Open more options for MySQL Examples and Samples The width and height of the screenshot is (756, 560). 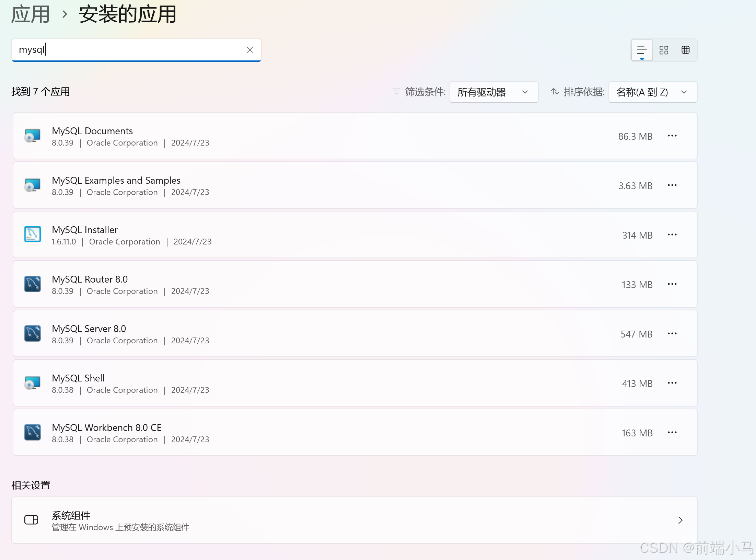672,185
